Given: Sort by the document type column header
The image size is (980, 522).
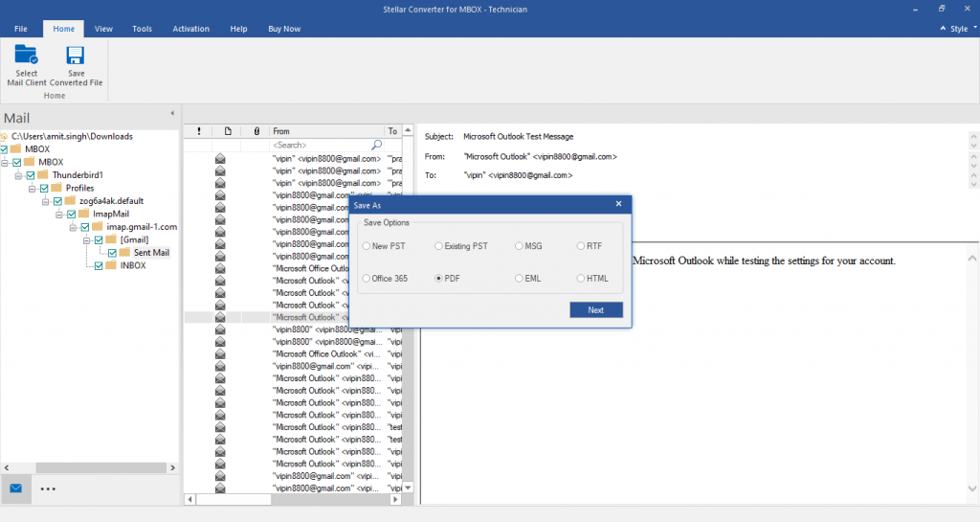Looking at the screenshot, I should [x=228, y=131].
